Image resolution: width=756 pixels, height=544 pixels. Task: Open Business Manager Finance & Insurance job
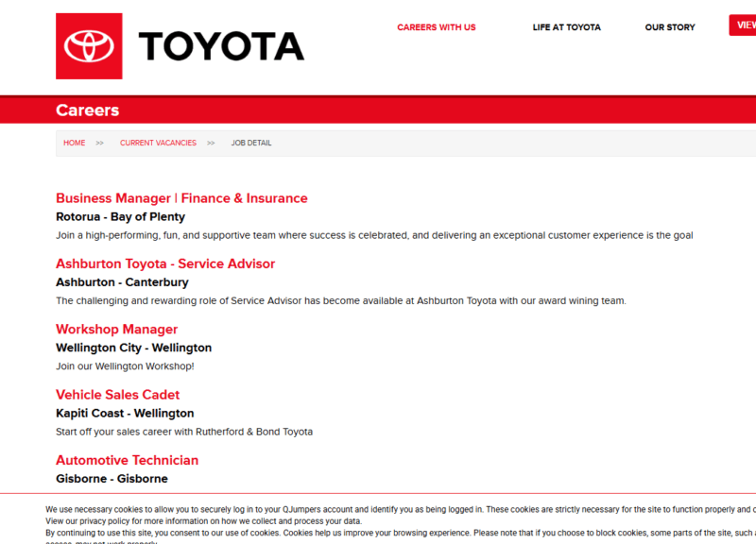[x=181, y=198]
